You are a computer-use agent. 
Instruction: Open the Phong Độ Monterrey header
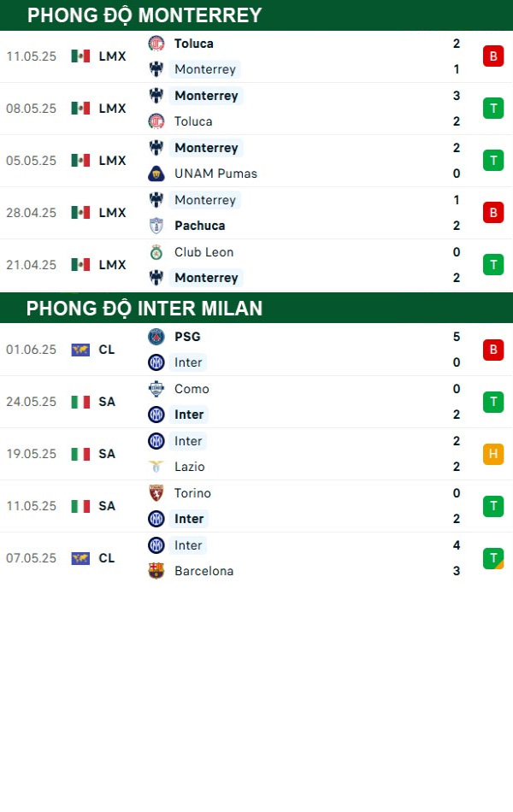pos(144,15)
